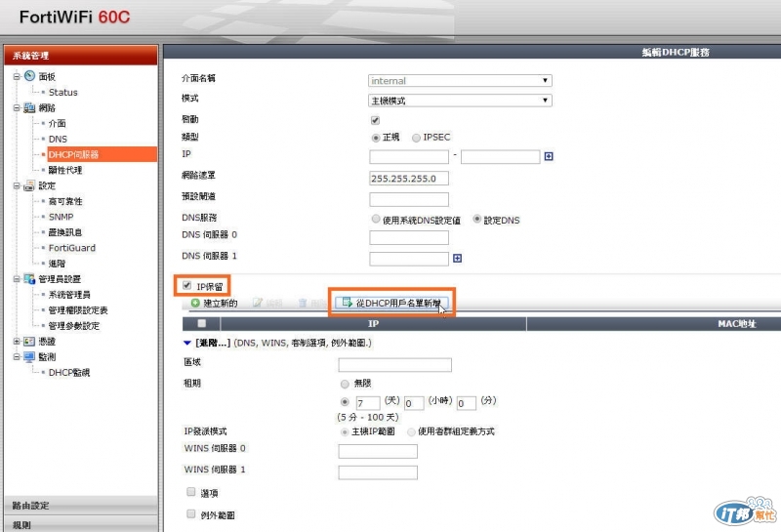Open the 規則 menu section

pyautogui.click(x=81, y=524)
